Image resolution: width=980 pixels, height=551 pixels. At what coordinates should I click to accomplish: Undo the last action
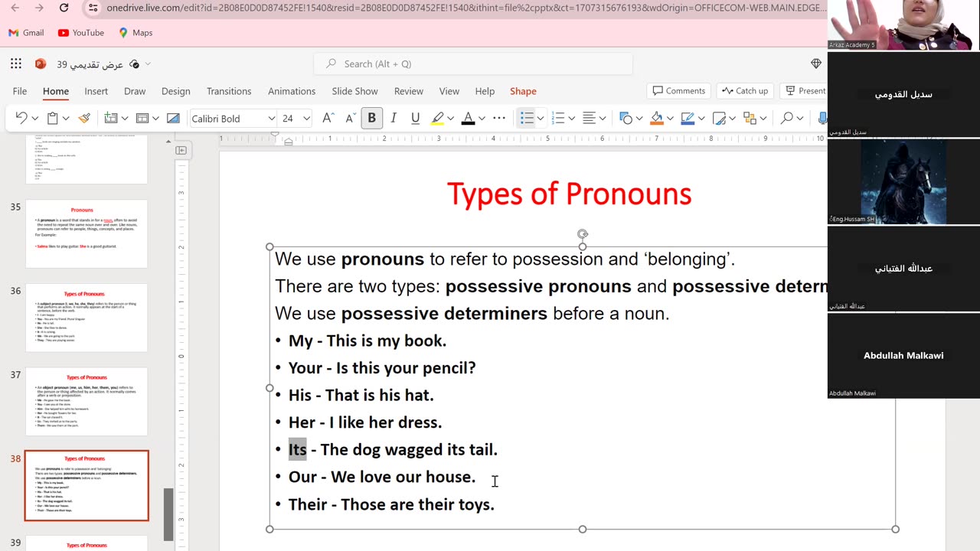pyautogui.click(x=21, y=119)
